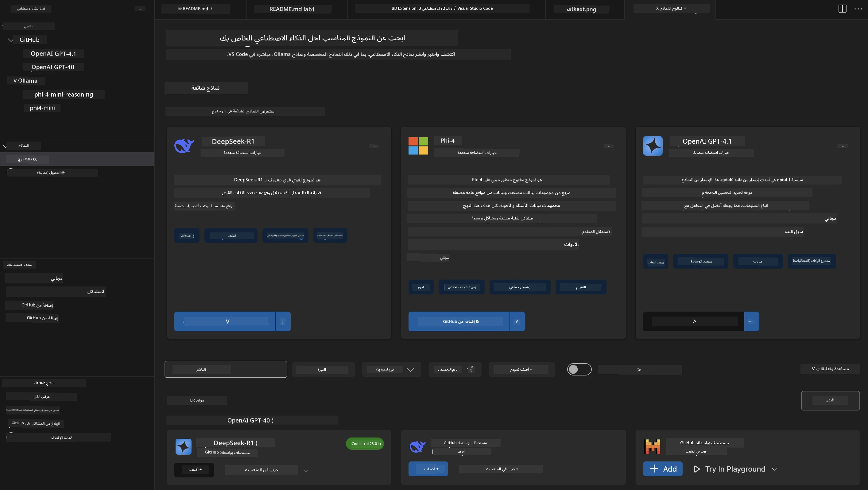Click the fine-tuning support filter icon
Screen dimensions: 868x490
pos(471,369)
